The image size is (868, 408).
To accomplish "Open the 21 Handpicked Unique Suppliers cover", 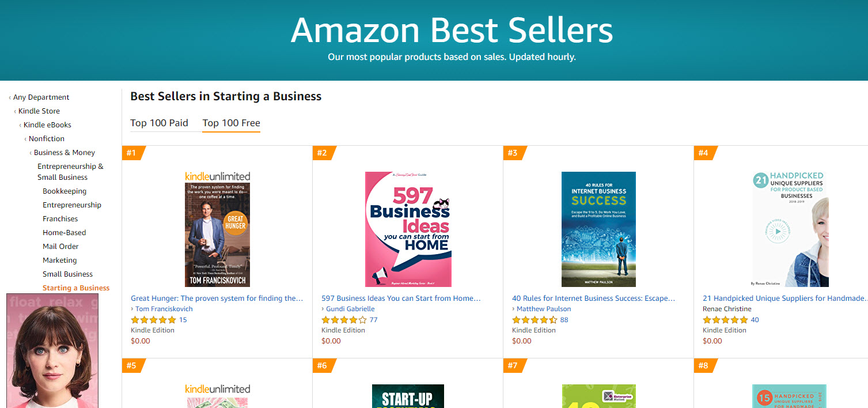I will click(790, 229).
